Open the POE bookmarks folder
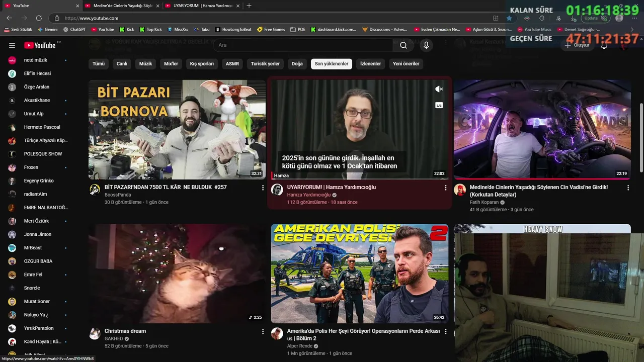The image size is (644, 362). (298, 30)
